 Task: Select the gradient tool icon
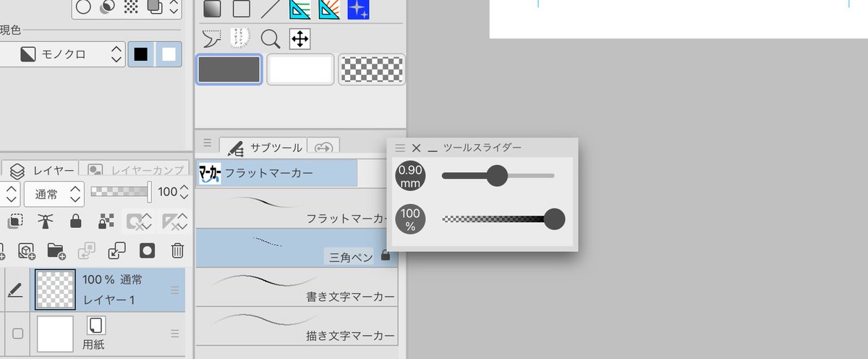tap(212, 9)
